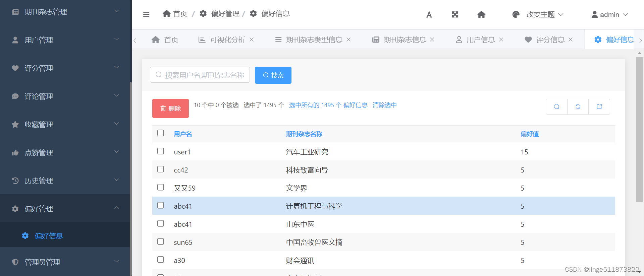Close the 评分信息 tab
Image resolution: width=644 pixels, height=276 pixels.
pos(571,40)
